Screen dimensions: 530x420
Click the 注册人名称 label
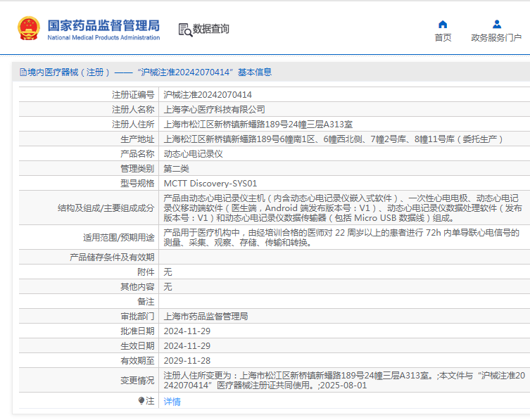(133, 110)
